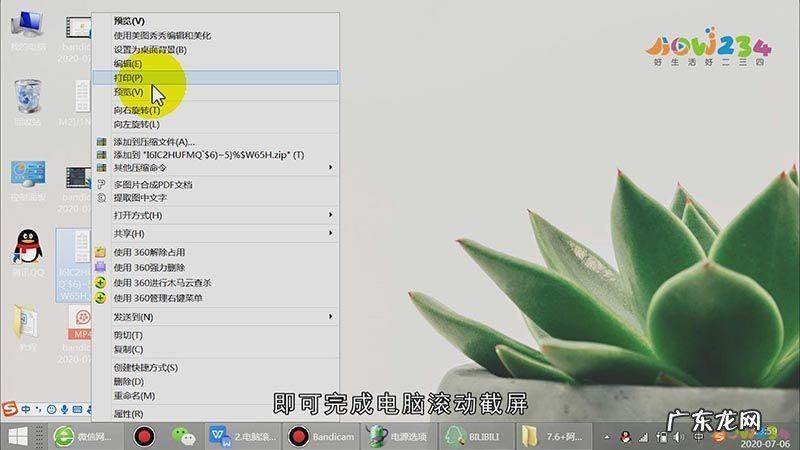Image resolution: width=800 pixels, height=450 pixels.
Task: Click the Sogou S input method logo
Action: pyautogui.click(x=9, y=409)
